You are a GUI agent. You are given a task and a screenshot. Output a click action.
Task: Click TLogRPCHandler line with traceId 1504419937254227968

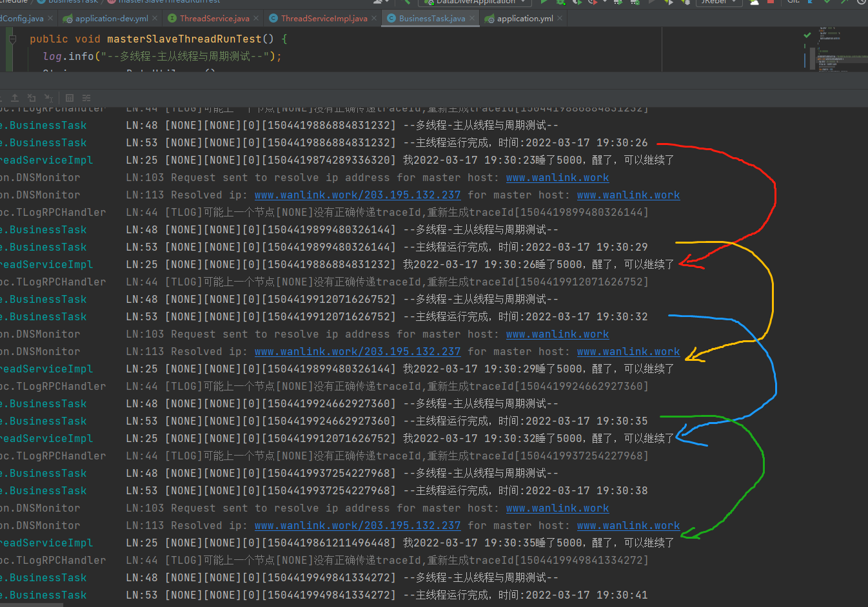[324, 456]
